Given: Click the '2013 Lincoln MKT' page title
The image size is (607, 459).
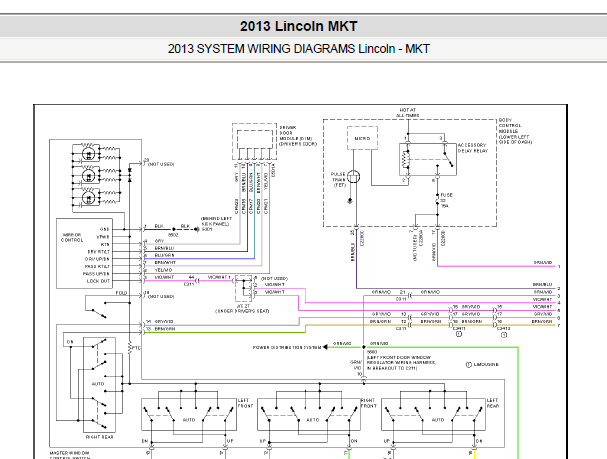Looking at the screenshot, I should (x=298, y=26).
